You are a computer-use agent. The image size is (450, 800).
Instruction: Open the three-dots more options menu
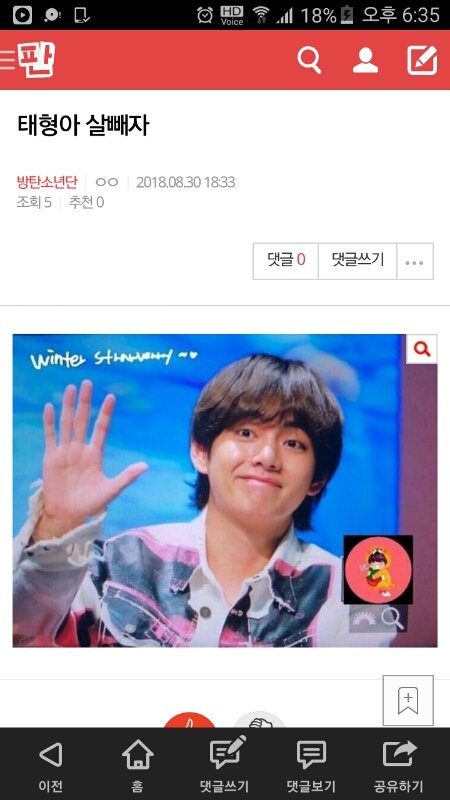415,261
